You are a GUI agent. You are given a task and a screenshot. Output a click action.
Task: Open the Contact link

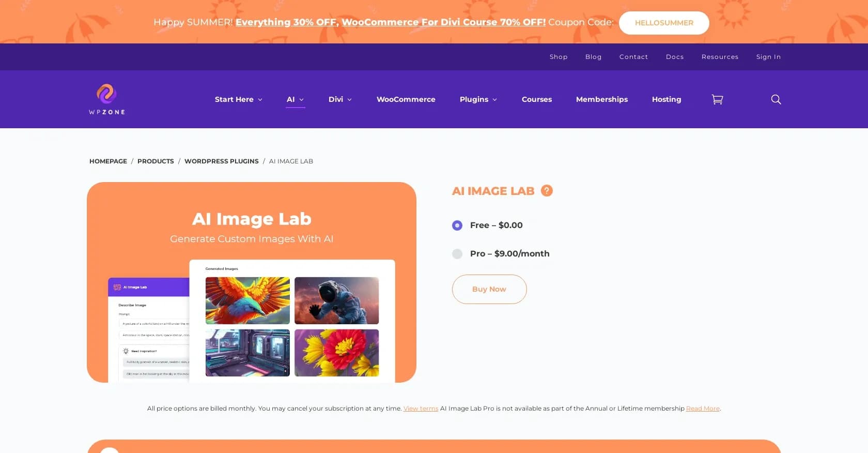point(634,57)
